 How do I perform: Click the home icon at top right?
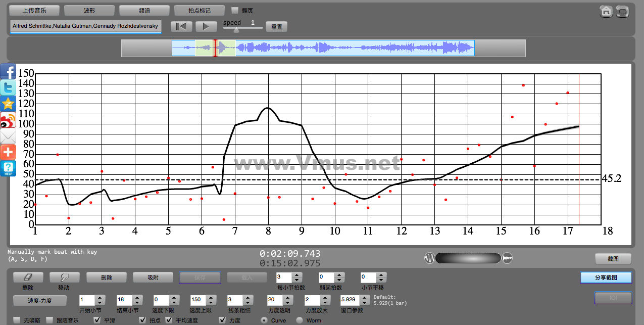606,12
